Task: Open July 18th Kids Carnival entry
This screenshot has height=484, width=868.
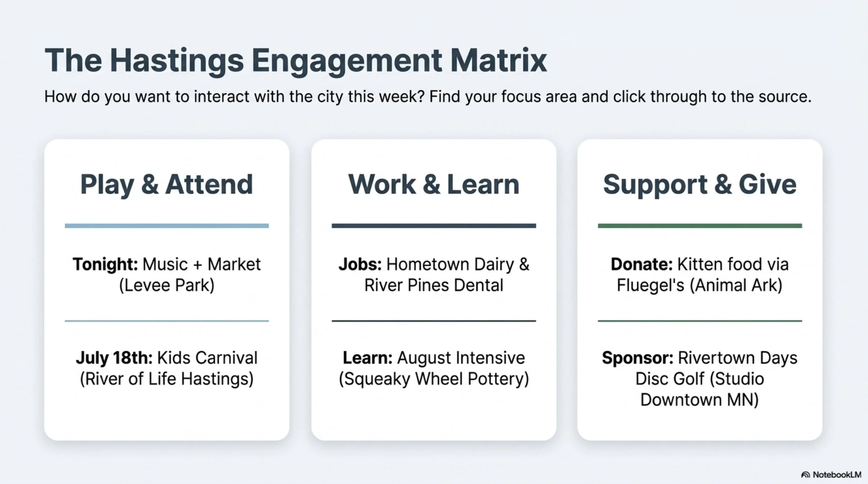Action: [167, 368]
